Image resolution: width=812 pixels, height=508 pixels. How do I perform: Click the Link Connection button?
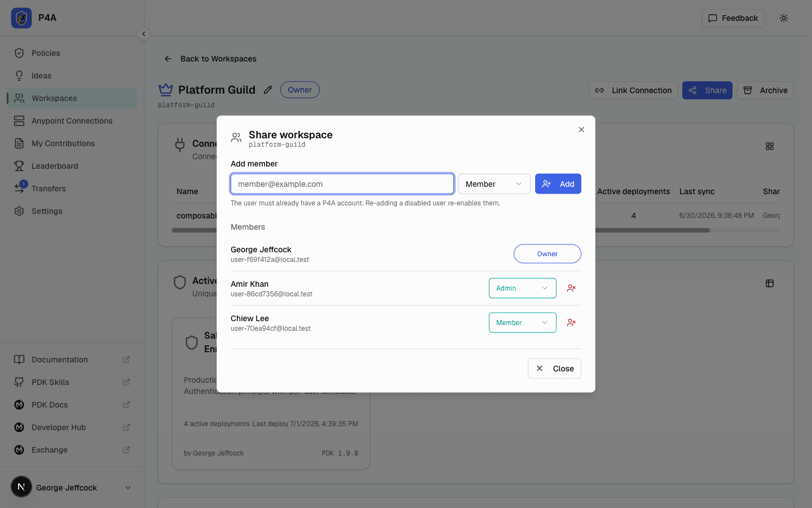pos(633,90)
